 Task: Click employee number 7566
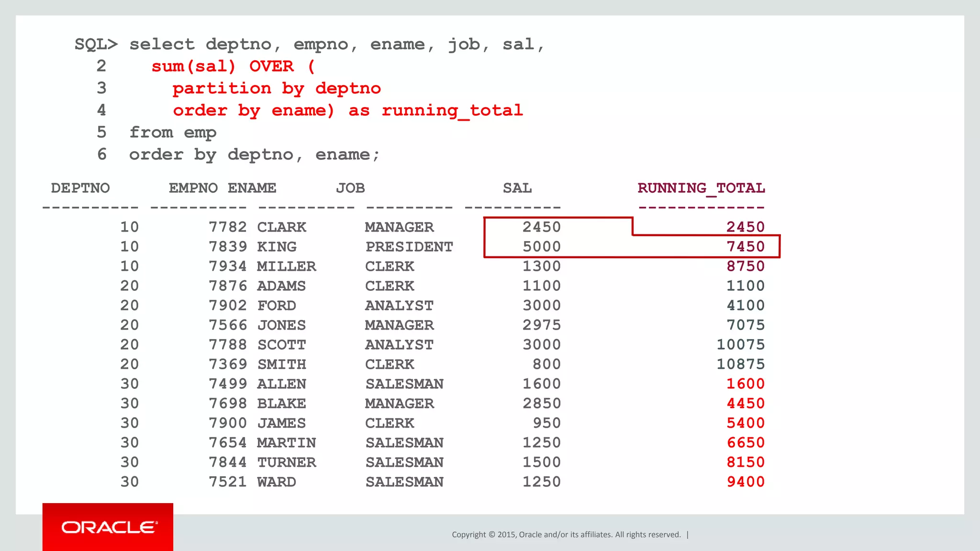(228, 325)
